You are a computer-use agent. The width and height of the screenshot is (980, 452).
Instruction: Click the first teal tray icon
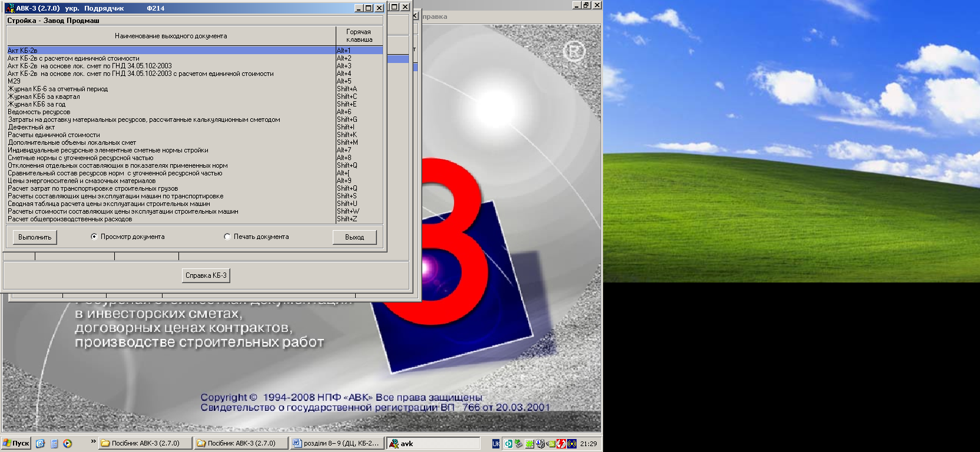(x=508, y=444)
